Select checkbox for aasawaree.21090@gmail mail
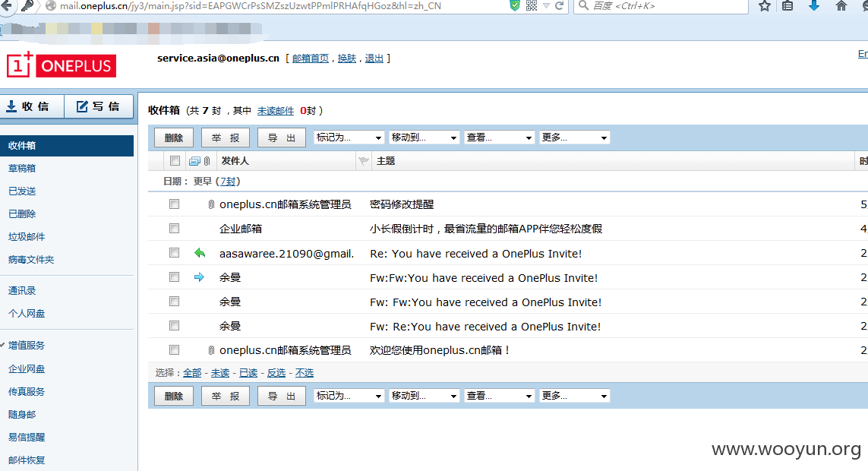 (x=175, y=252)
